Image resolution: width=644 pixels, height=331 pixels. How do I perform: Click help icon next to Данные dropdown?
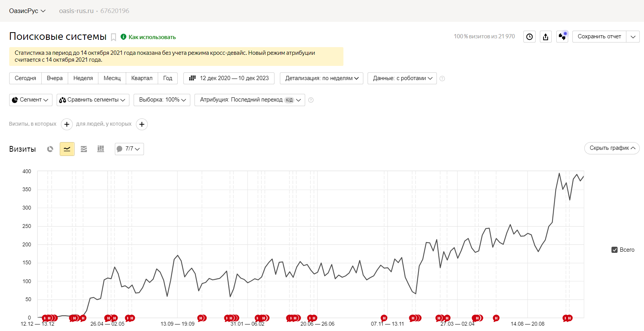442,79
